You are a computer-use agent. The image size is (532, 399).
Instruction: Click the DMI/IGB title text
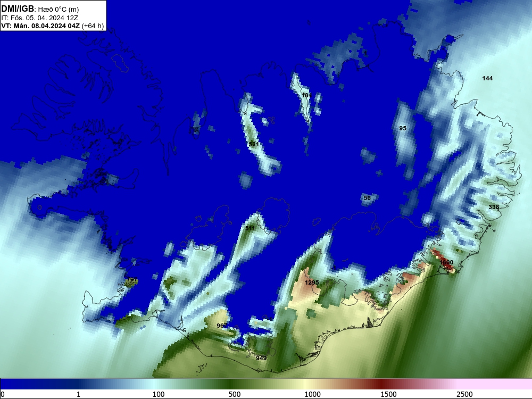[x=18, y=9]
